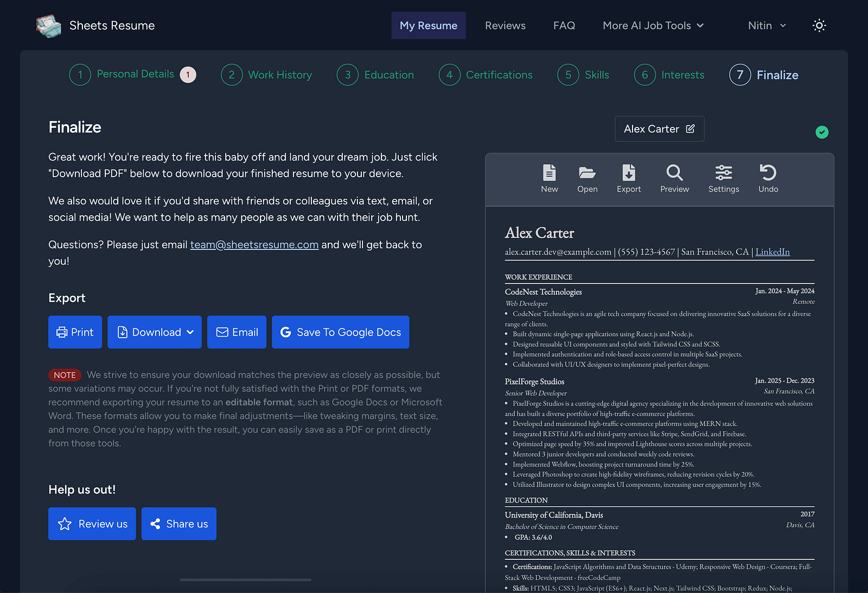The width and height of the screenshot is (868, 593).
Task: Click the step 3 circle for Education
Action: (348, 75)
